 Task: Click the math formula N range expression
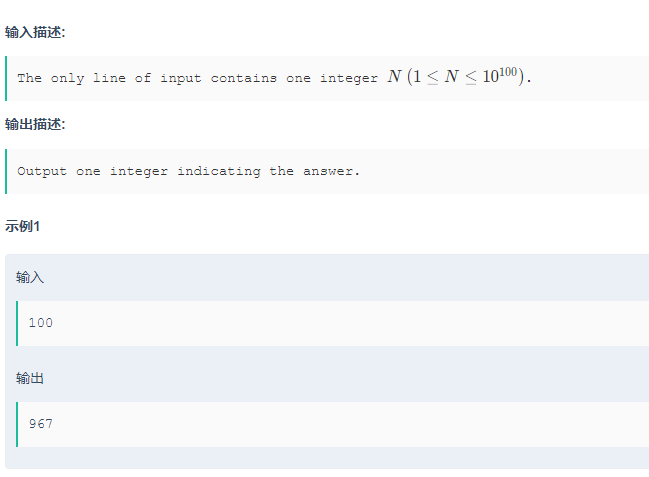pos(456,77)
